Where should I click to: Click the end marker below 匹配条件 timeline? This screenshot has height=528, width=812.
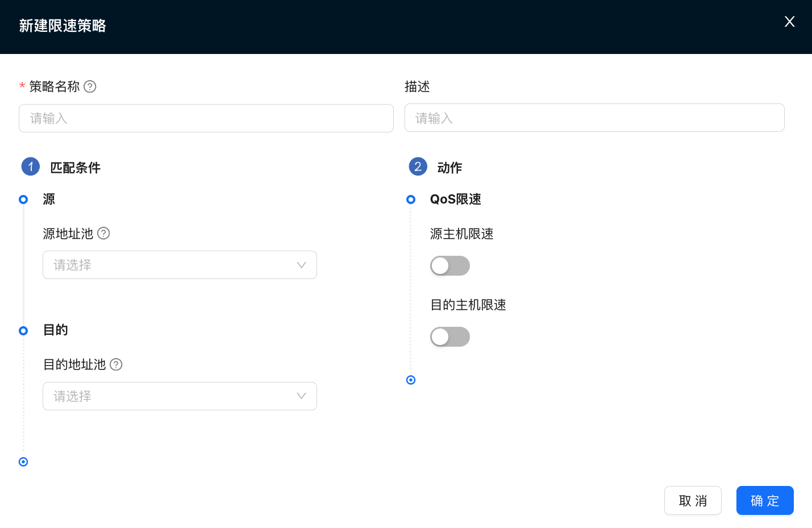coord(23,462)
